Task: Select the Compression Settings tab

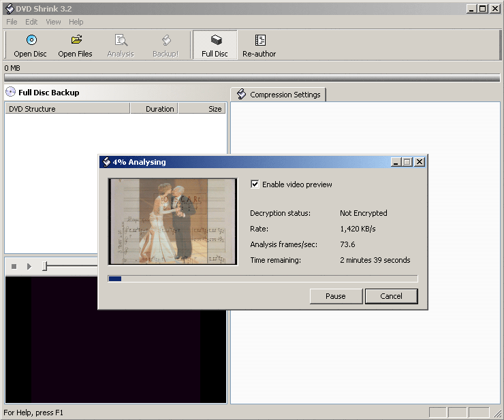Action: 279,95
